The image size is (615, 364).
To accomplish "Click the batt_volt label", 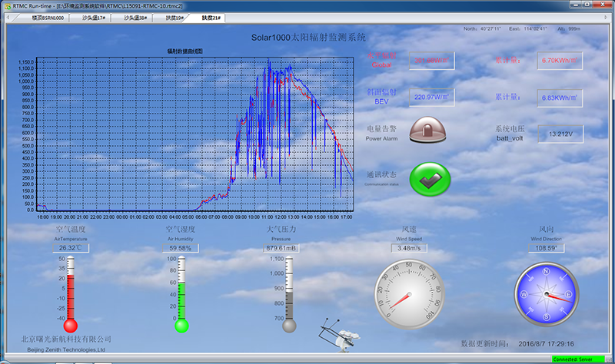I will point(510,138).
